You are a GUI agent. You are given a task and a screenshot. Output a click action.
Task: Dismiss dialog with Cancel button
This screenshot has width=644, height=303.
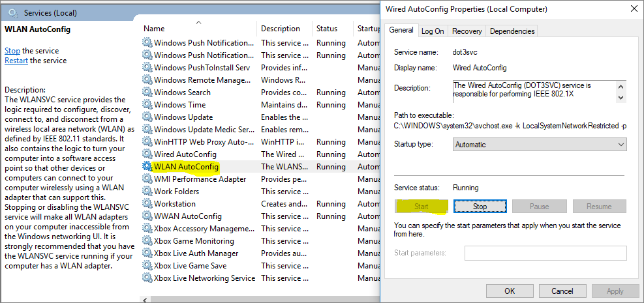[562, 291]
